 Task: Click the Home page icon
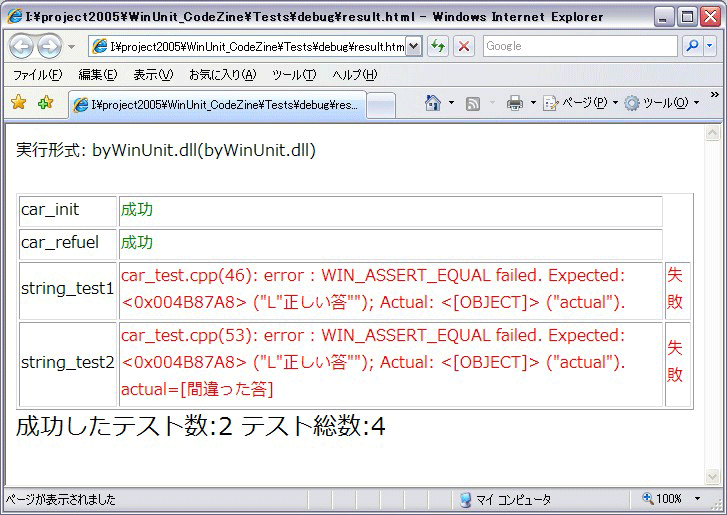coord(433,102)
